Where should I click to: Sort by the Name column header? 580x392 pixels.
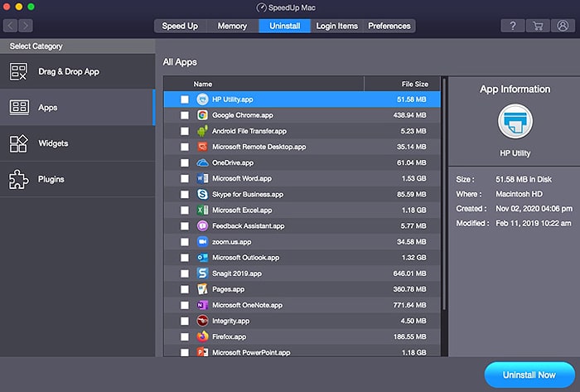(263, 84)
